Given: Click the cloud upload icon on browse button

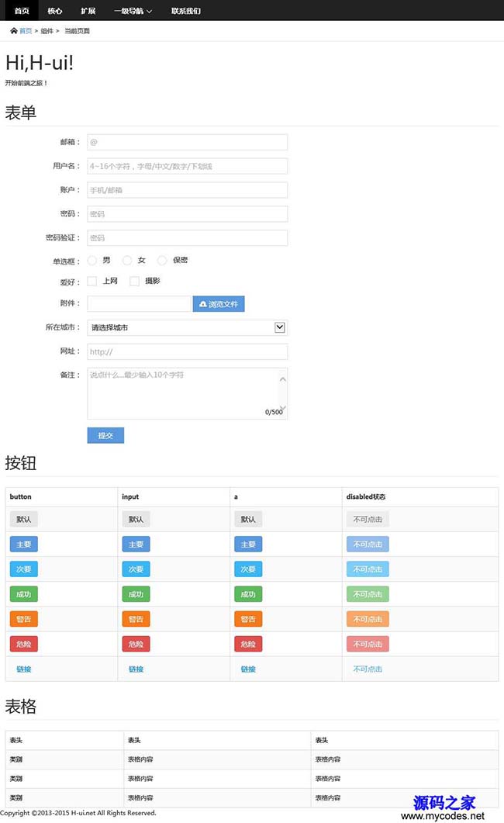Looking at the screenshot, I should pos(203,304).
